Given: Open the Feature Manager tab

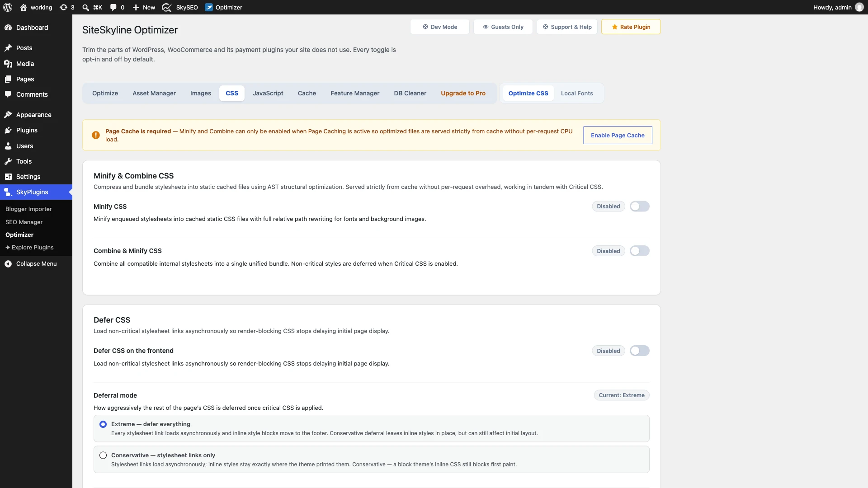Looking at the screenshot, I should pos(355,93).
